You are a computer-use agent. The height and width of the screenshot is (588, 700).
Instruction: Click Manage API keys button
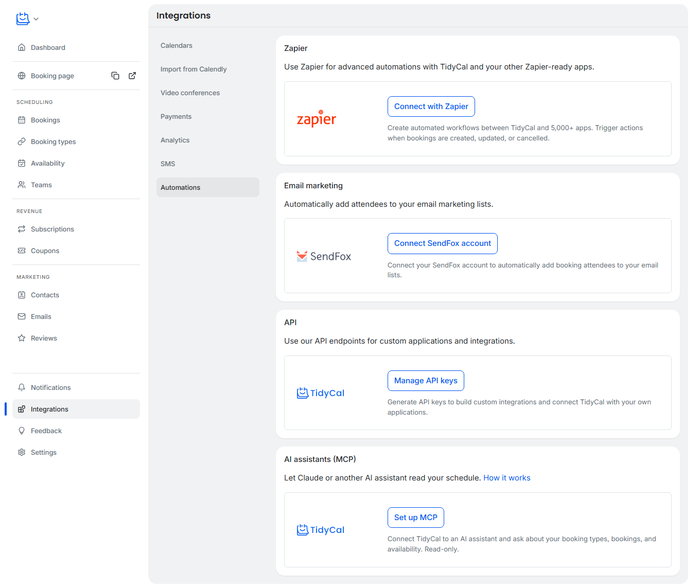tap(426, 381)
